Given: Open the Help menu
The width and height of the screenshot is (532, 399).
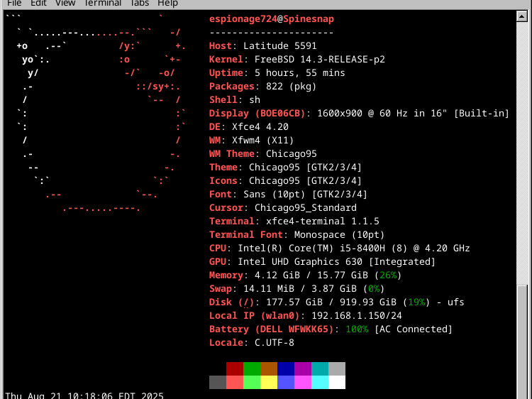Looking at the screenshot, I should [x=167, y=3].
